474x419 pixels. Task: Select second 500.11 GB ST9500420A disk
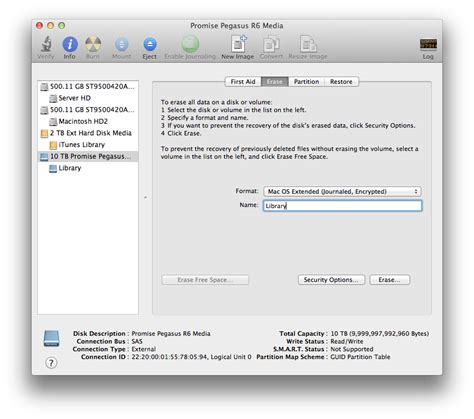[88, 110]
